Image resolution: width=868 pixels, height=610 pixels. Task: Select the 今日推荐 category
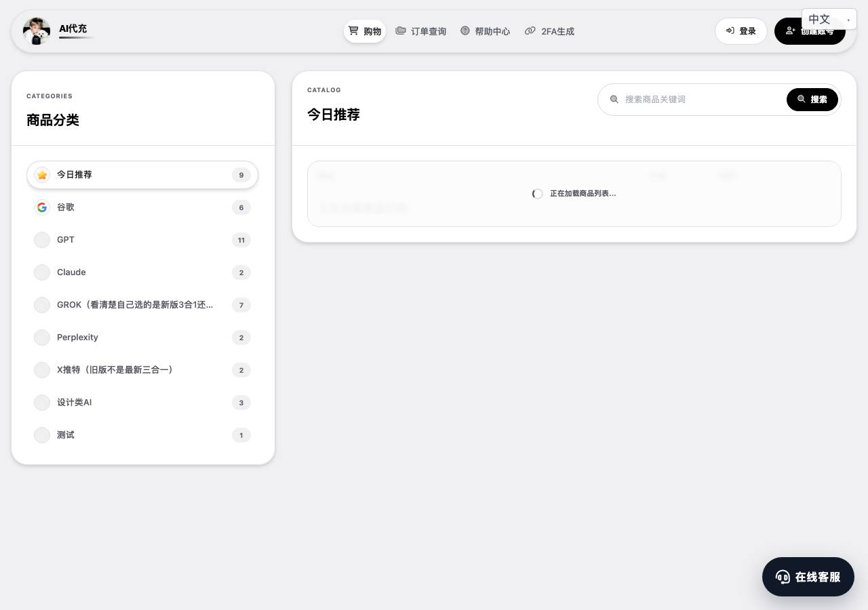point(142,175)
